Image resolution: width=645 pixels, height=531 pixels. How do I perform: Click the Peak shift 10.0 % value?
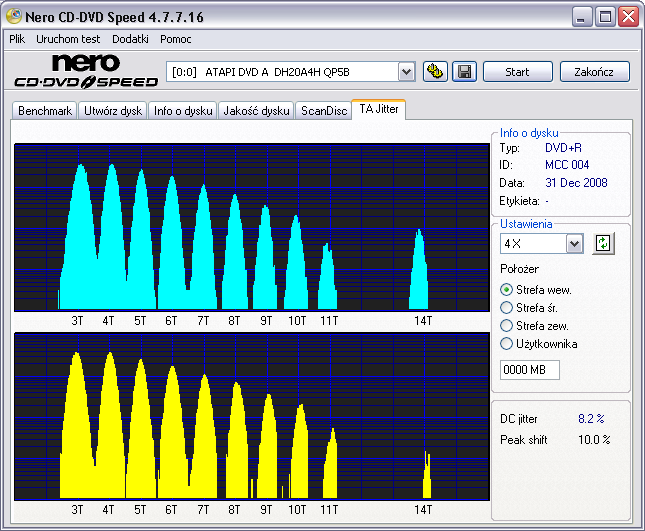click(x=594, y=440)
